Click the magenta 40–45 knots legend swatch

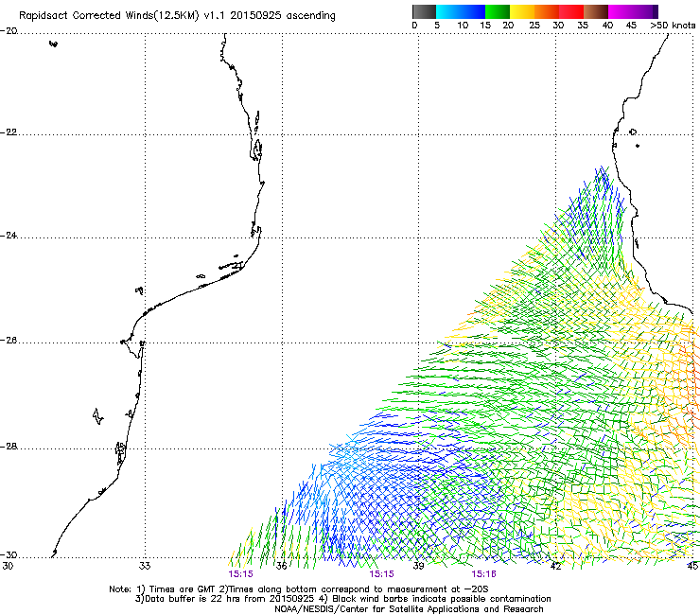click(x=621, y=11)
